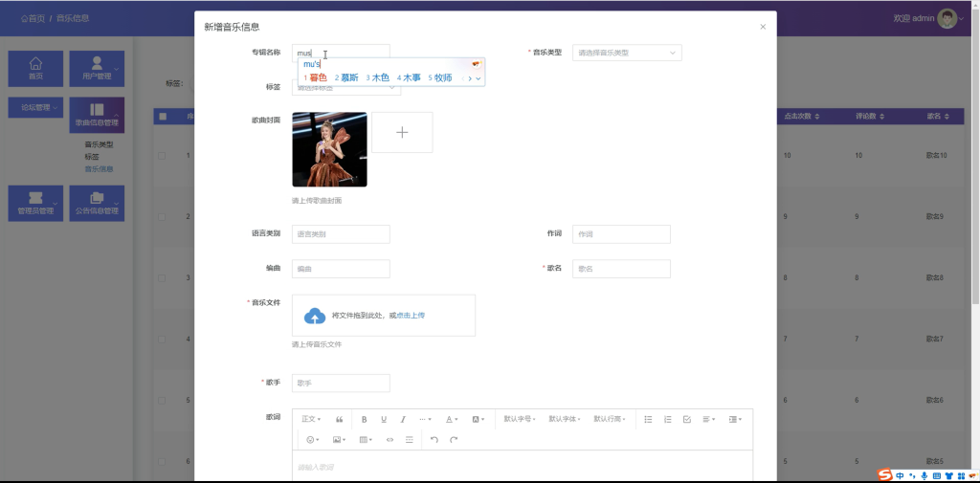The width and height of the screenshot is (980, 483).
Task: Open the insert table dropdown
Action: pos(366,440)
